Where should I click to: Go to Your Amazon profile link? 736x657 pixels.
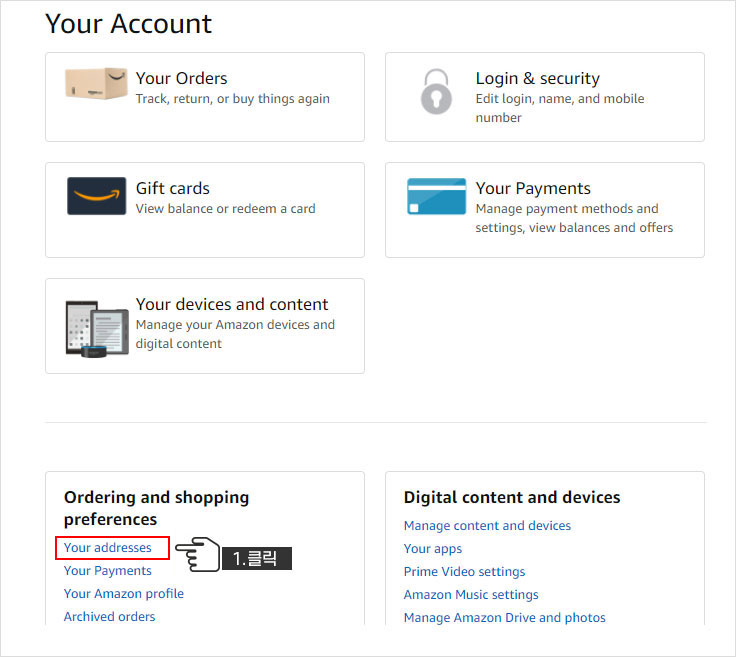(x=124, y=593)
